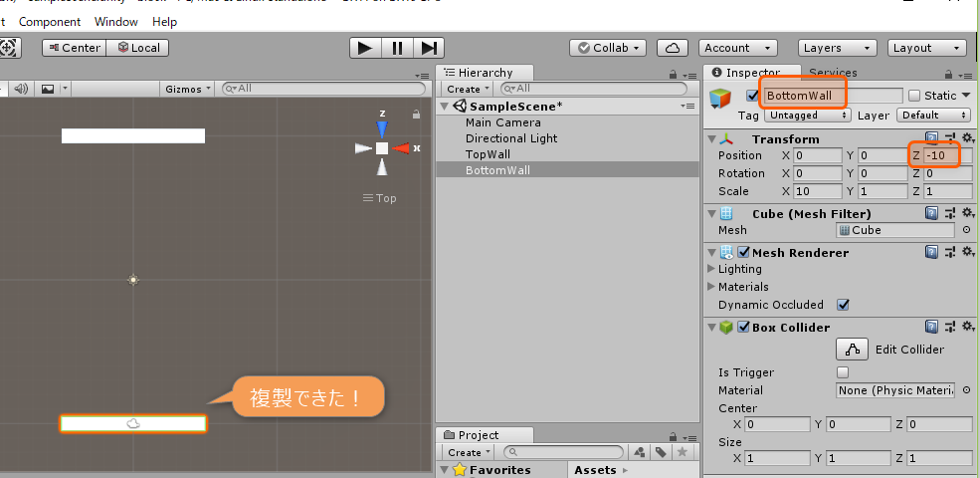The height and width of the screenshot is (478, 980).
Task: Open the Physic Material picker circle
Action: [x=966, y=390]
